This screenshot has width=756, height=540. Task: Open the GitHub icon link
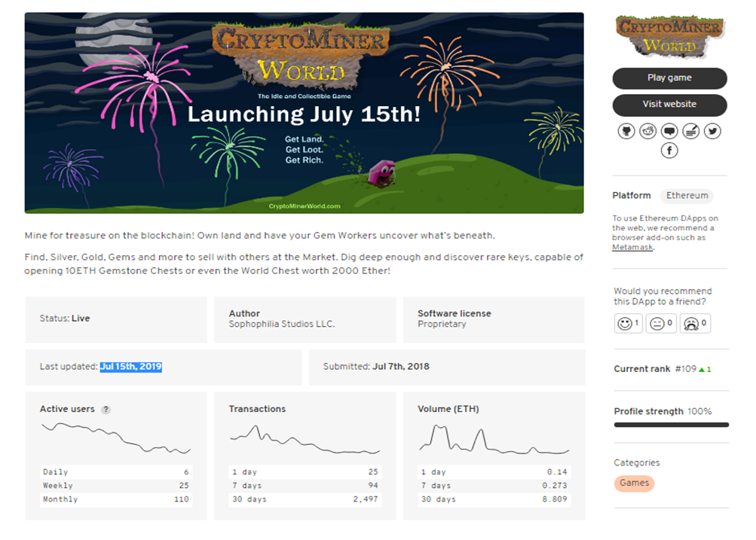click(626, 131)
